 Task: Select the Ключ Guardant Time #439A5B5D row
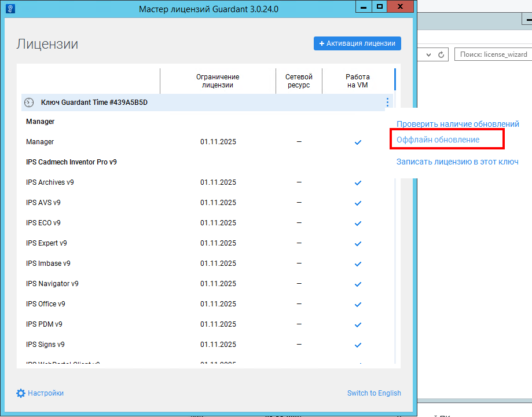pos(174,103)
